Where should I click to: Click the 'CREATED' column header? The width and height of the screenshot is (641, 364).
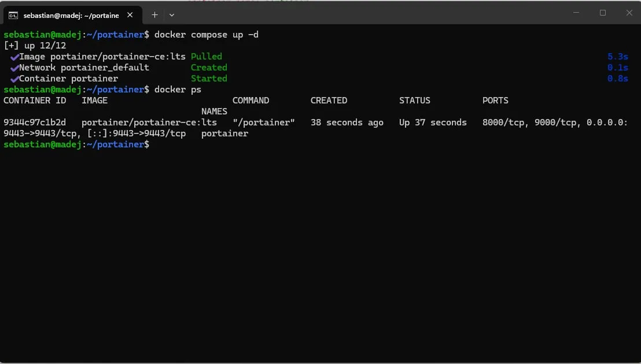[x=329, y=101]
